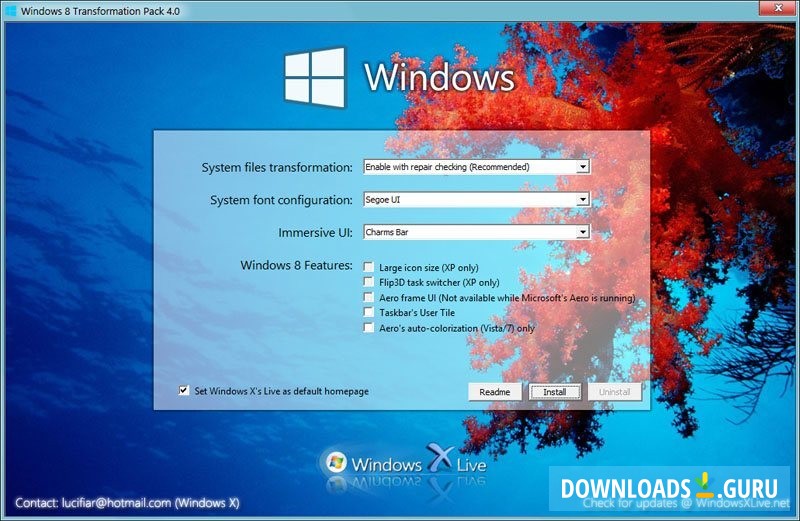Click the Install button
The image size is (800, 521).
555,392
